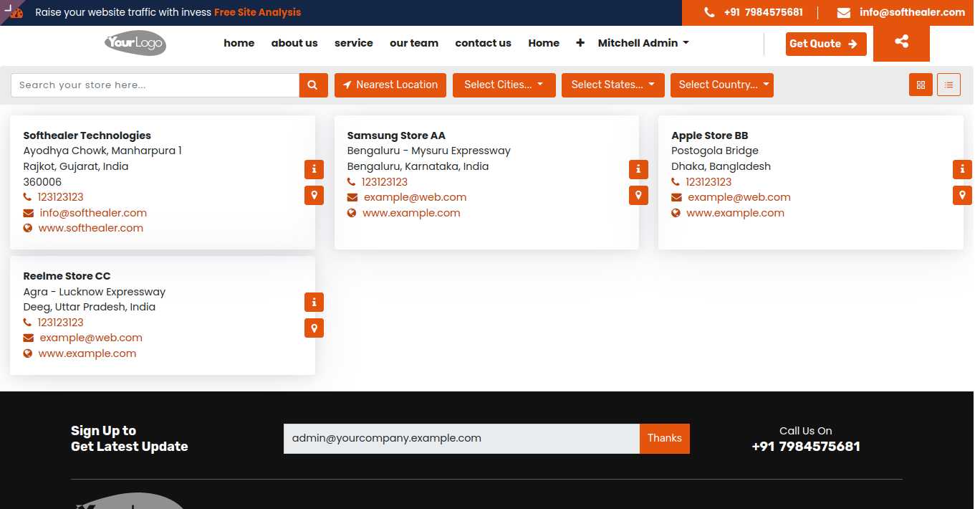The width and height of the screenshot is (980, 509).
Task: Open info for Apple Store BB
Action: coord(962,169)
